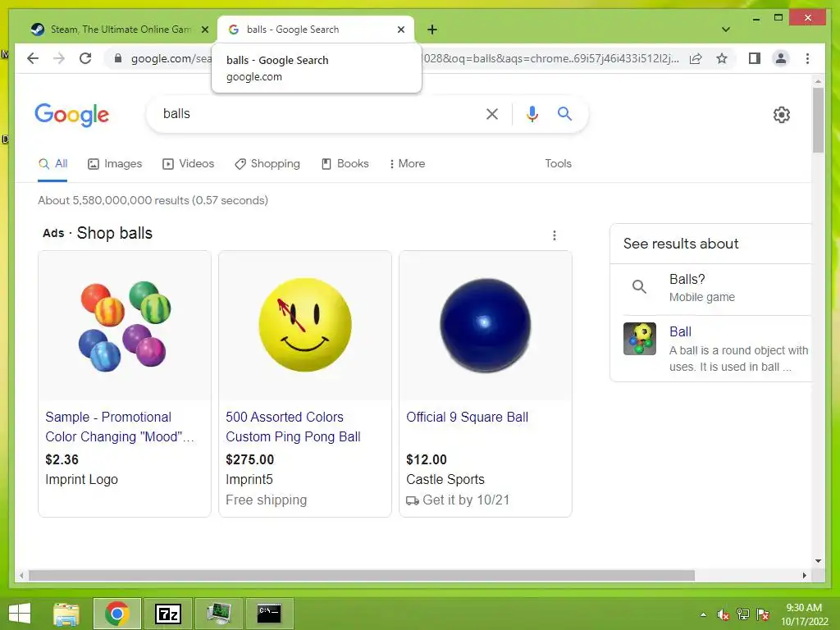Submit search with magnifying glass icon

click(564, 113)
